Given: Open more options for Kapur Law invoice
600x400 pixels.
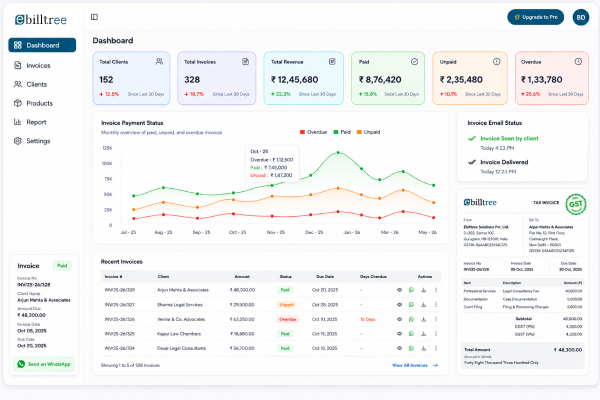Looking at the screenshot, I should click(436, 333).
